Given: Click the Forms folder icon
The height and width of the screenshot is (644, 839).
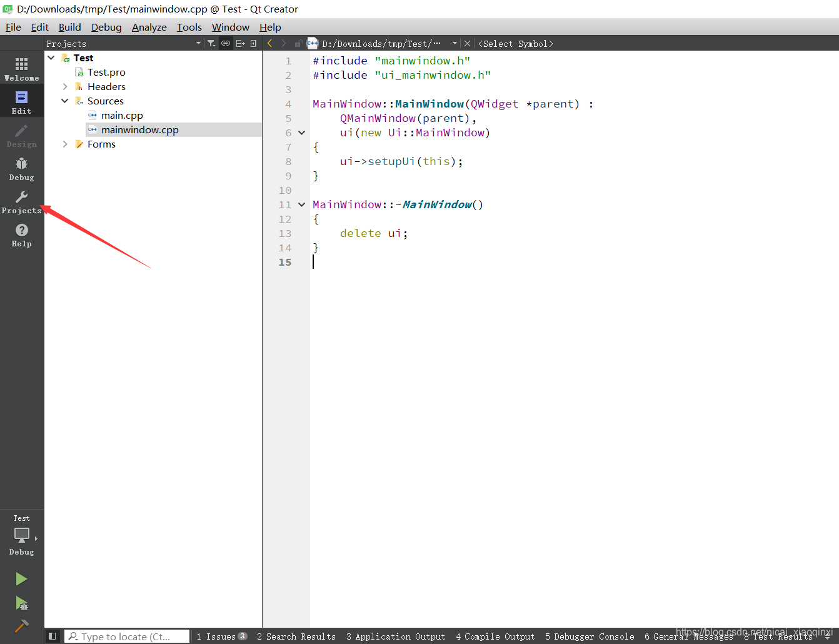Looking at the screenshot, I should [x=79, y=144].
